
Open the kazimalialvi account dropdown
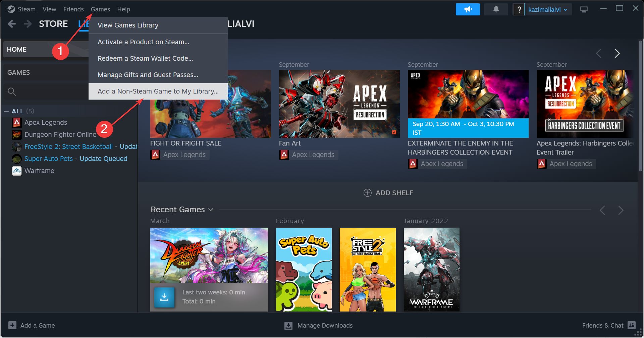pyautogui.click(x=548, y=9)
